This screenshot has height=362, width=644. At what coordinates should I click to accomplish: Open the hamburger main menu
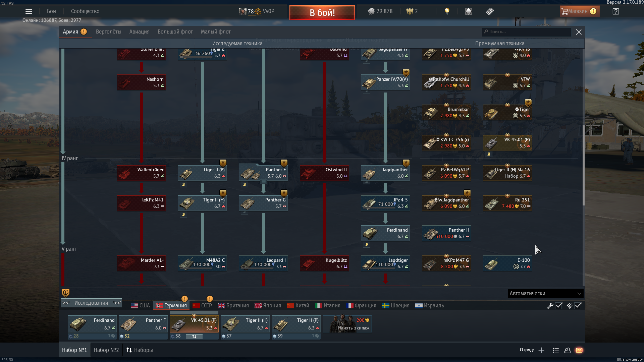(29, 11)
